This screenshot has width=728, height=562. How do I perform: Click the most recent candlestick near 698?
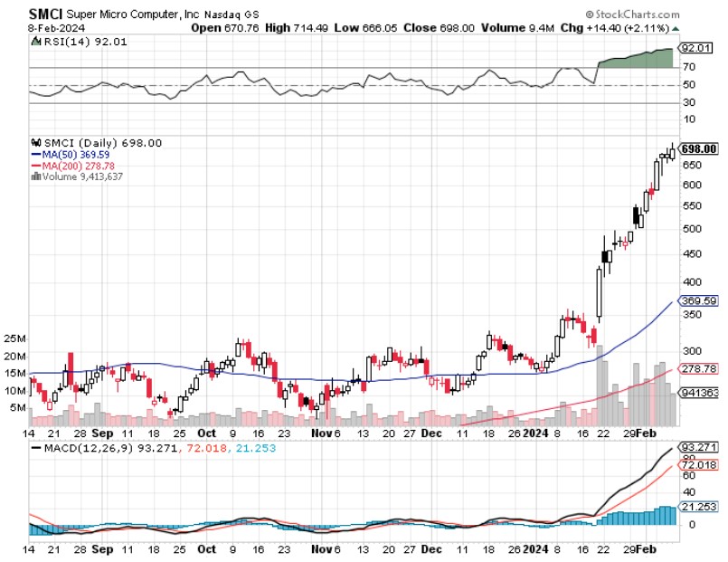(x=672, y=152)
